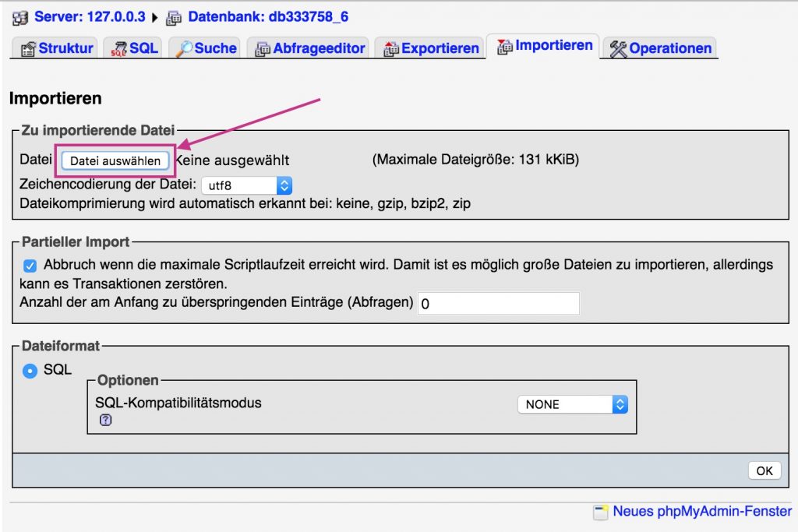Click the server icon in the breadcrumb
The height and width of the screenshot is (532, 798).
tap(19, 16)
